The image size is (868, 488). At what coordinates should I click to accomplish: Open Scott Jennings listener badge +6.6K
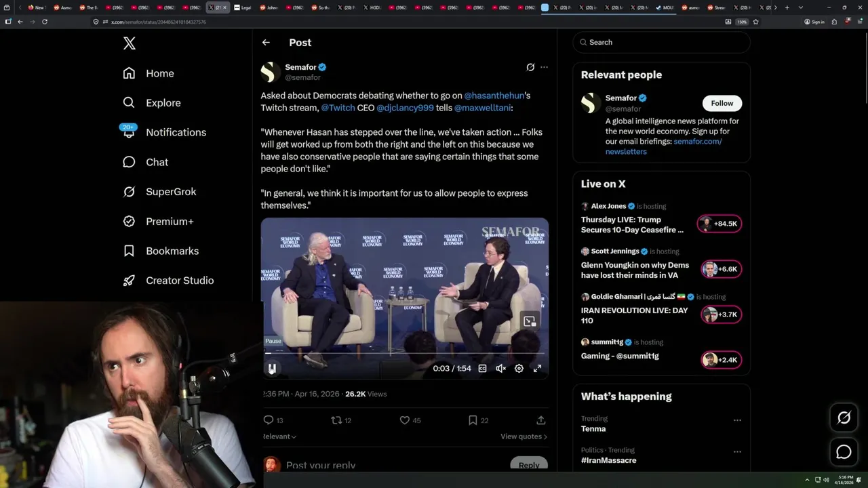722,269
